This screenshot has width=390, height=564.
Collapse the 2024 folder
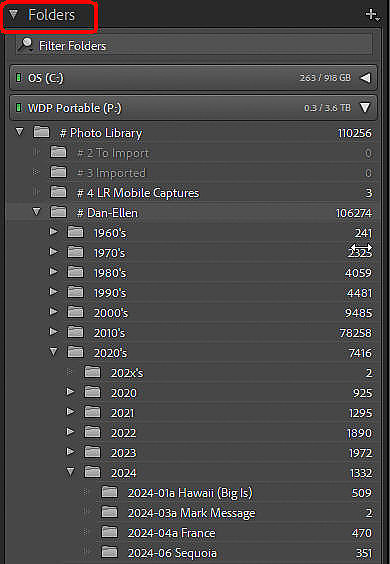click(x=71, y=472)
